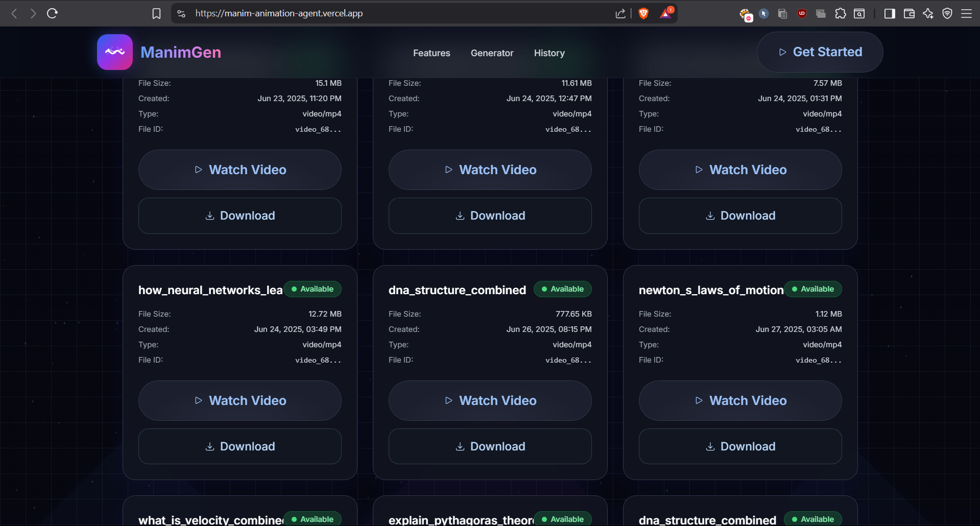Click the browser forward arrow

pyautogui.click(x=33, y=13)
